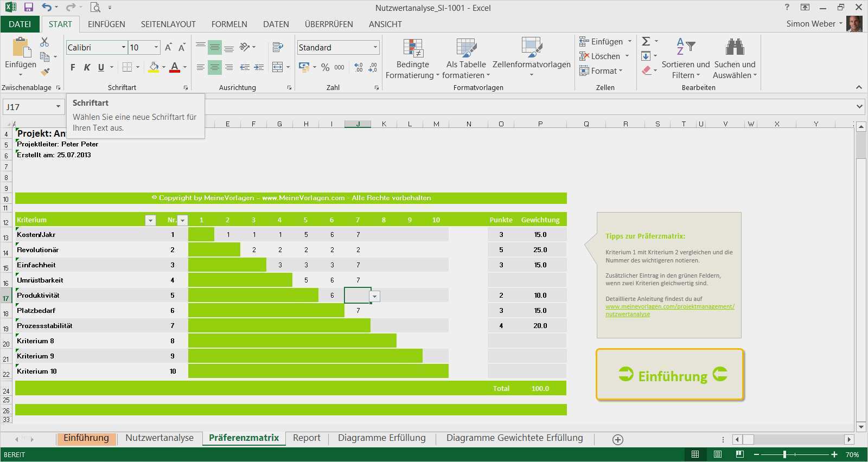Increase font size with larger A icon

click(168, 48)
